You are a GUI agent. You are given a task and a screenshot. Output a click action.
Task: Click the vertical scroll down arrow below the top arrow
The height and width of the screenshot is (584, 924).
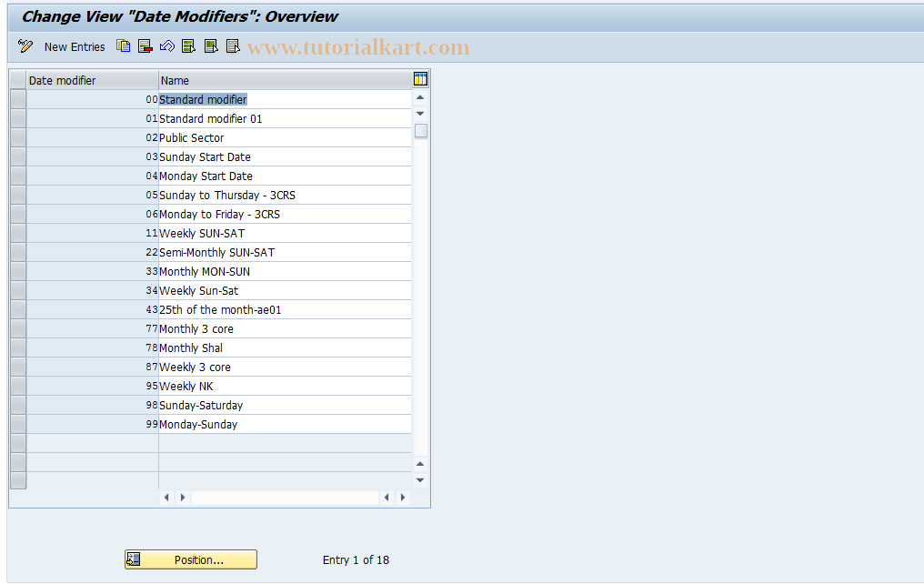420,113
